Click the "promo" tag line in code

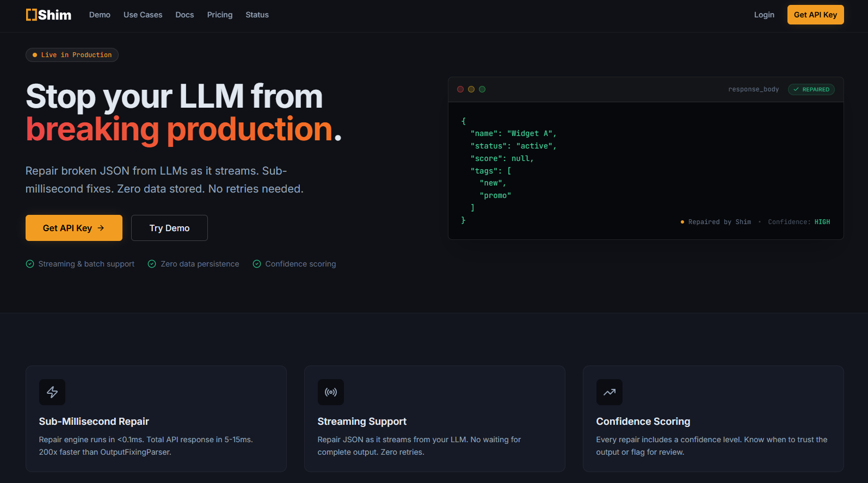click(x=495, y=195)
